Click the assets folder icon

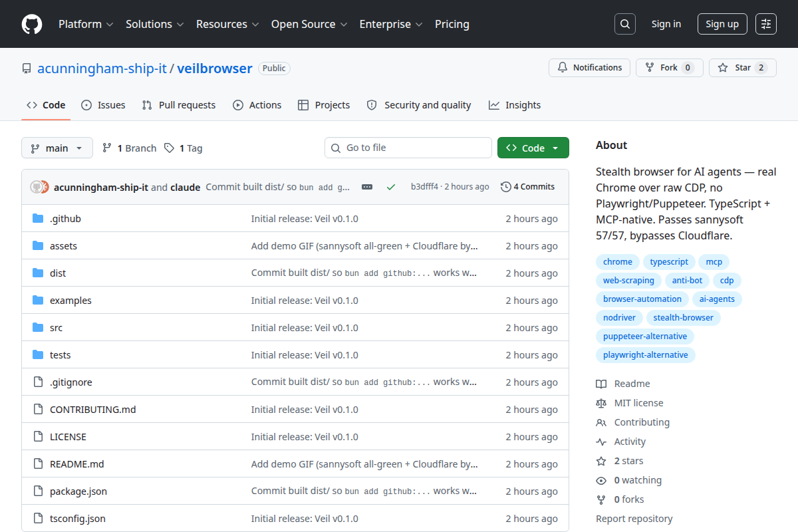click(38, 245)
